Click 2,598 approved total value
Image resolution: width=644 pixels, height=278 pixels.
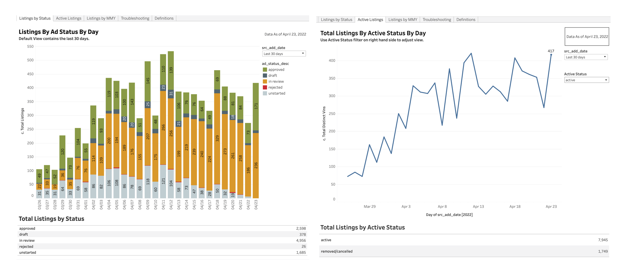tap(301, 228)
